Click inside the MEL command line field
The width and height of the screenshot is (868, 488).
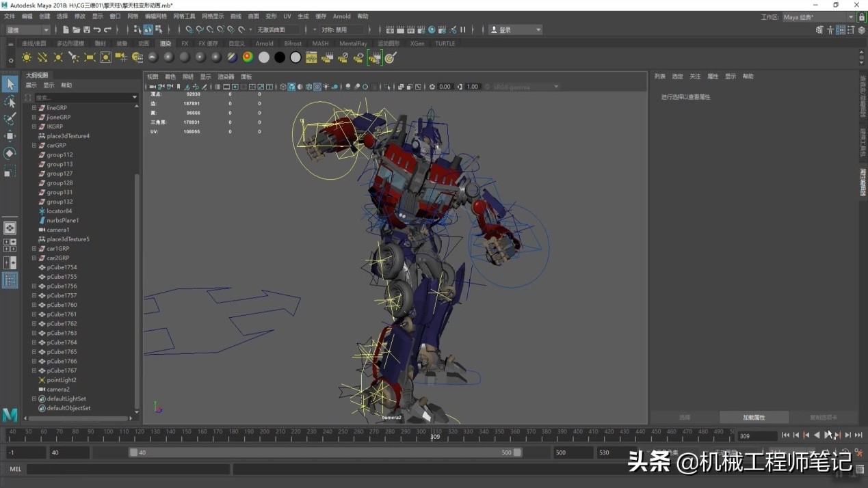coord(123,470)
